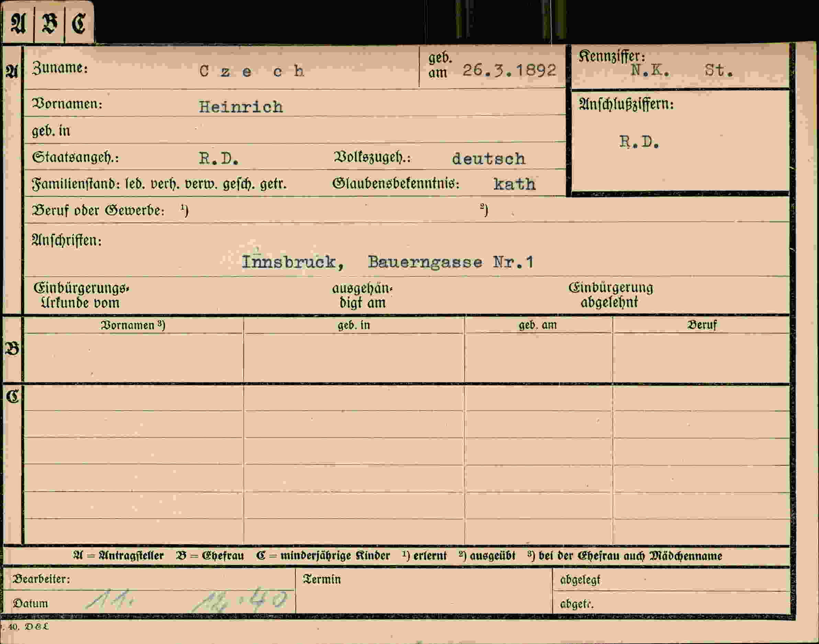The width and height of the screenshot is (819, 644).
Task: Click 'Einbürgerungs-Urkunde vom' label
Action: click(x=81, y=295)
